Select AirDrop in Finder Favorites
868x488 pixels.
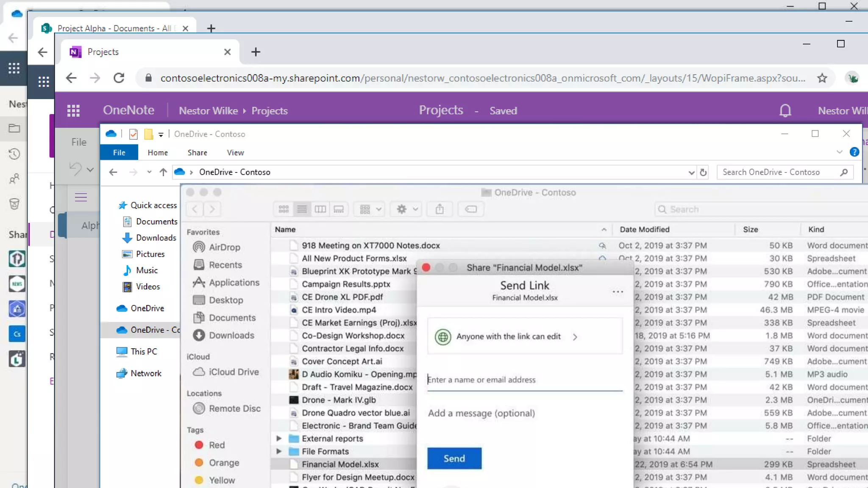tap(224, 247)
